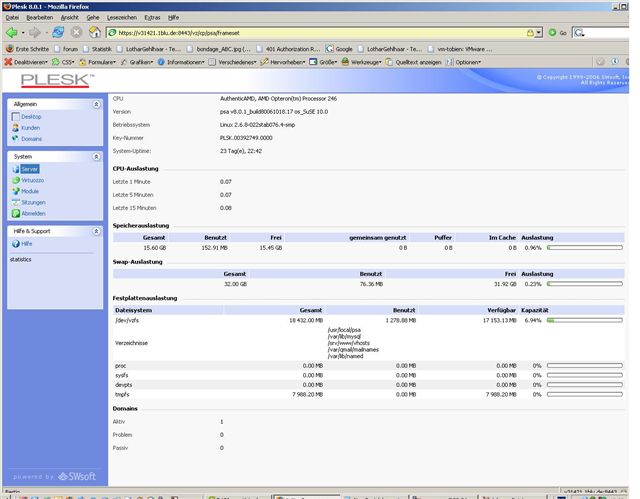
Task: Open Kunden in the sidebar
Action: [31, 128]
